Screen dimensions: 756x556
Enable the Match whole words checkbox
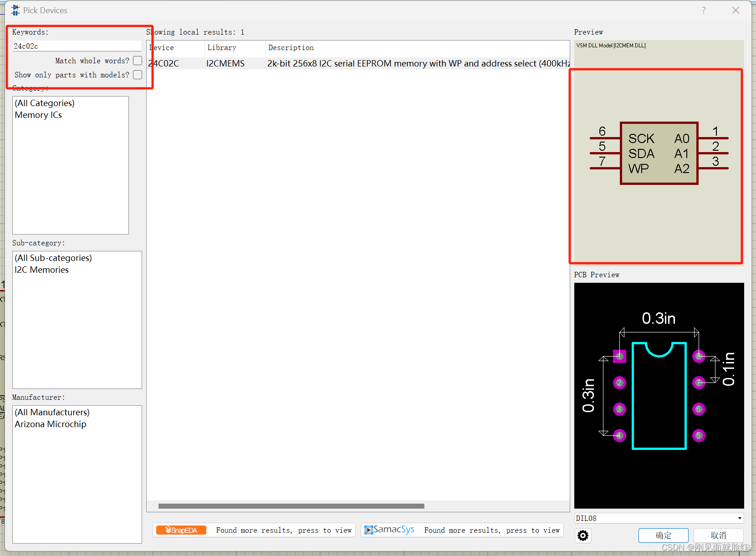point(138,60)
